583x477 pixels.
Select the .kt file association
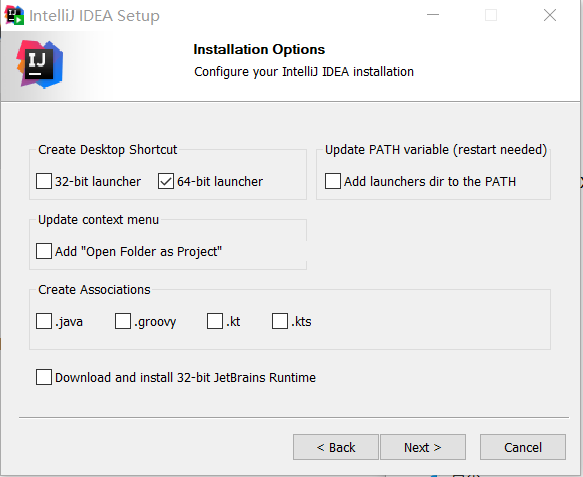coord(215,321)
